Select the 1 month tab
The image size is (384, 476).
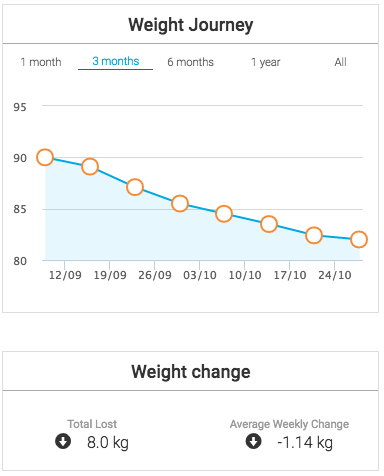click(41, 62)
